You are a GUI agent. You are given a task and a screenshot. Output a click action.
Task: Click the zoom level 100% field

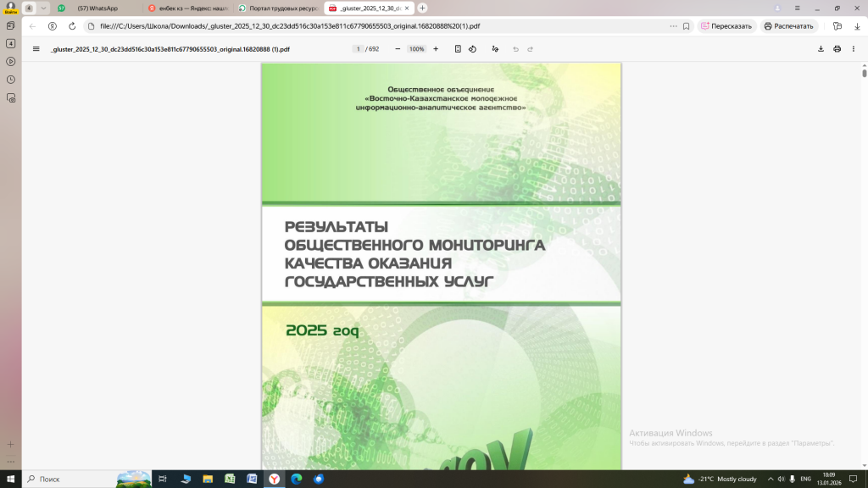(x=416, y=49)
